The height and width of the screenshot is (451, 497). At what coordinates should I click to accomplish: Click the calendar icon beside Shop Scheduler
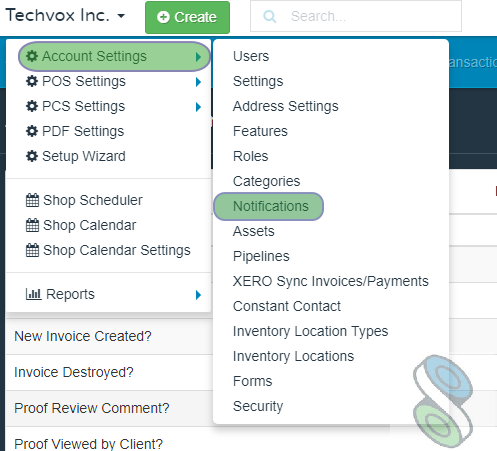(x=32, y=200)
